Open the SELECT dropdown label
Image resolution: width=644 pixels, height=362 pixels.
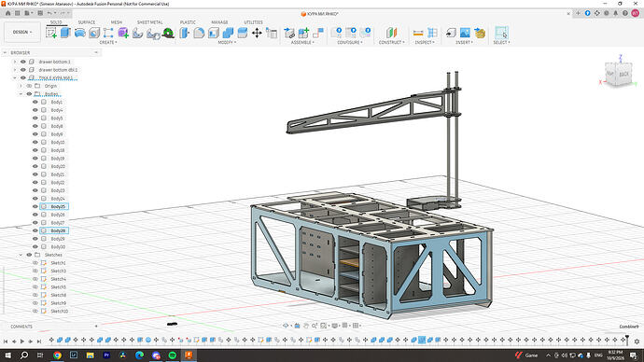coord(501,42)
